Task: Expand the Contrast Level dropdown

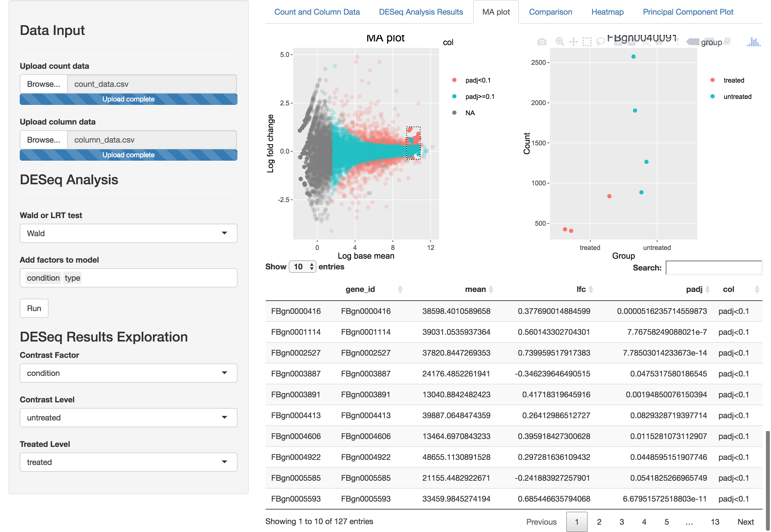Action: [128, 418]
